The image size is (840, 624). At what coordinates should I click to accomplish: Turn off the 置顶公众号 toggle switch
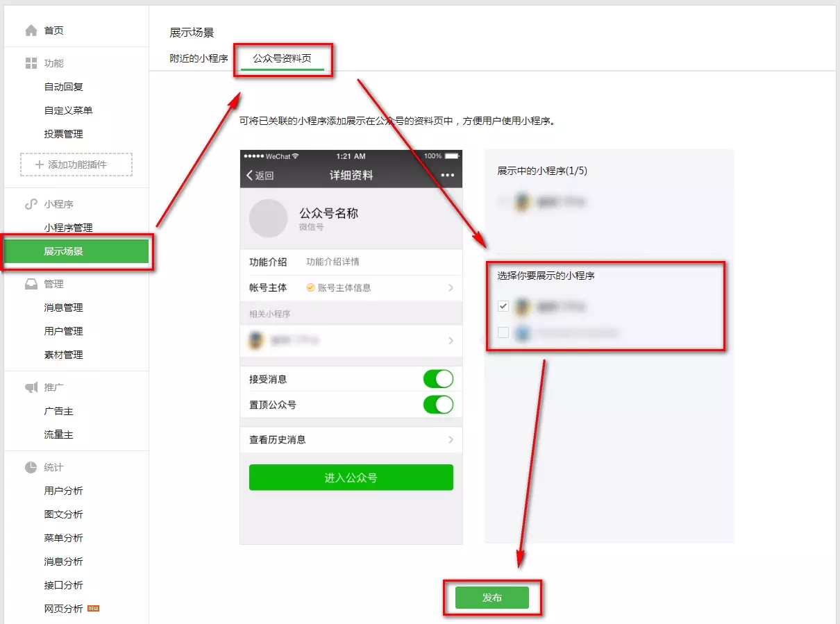click(x=438, y=404)
